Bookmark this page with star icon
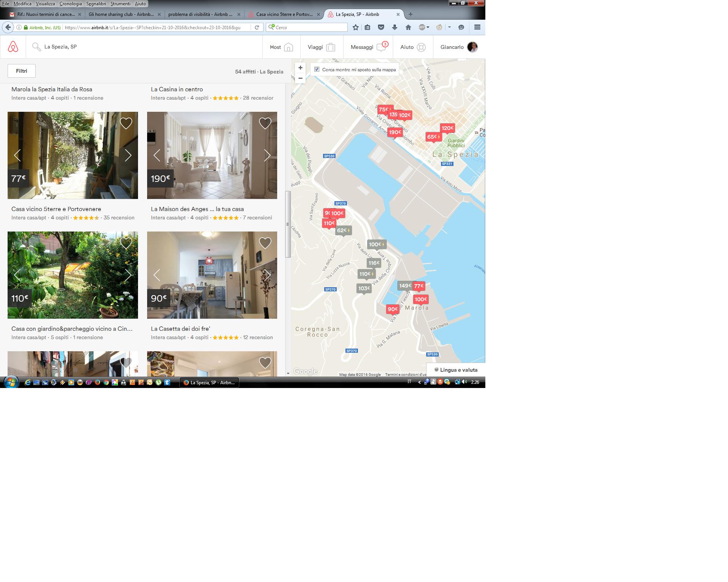728x582 pixels. [355, 27]
